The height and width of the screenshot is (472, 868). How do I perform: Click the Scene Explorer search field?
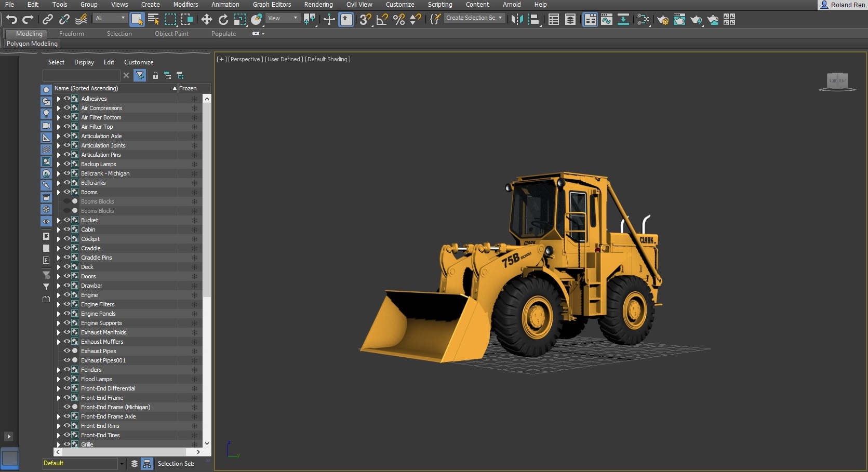click(x=82, y=76)
